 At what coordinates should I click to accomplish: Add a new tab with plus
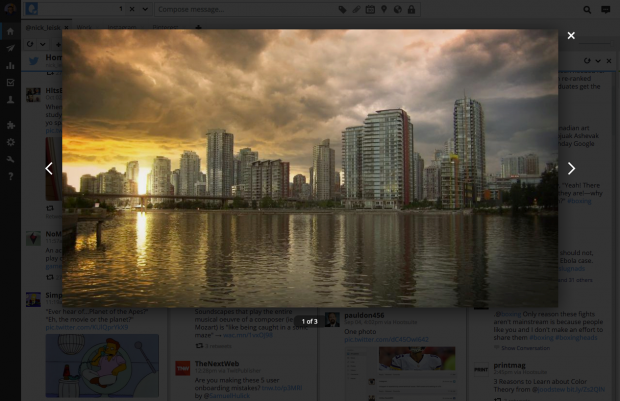pyautogui.click(x=198, y=27)
